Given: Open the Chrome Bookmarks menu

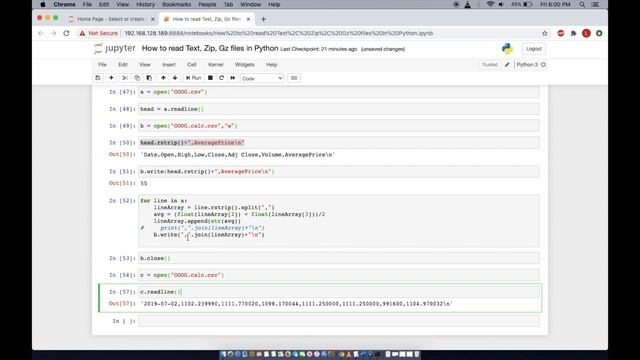Looking at the screenshot, I should (176, 4).
